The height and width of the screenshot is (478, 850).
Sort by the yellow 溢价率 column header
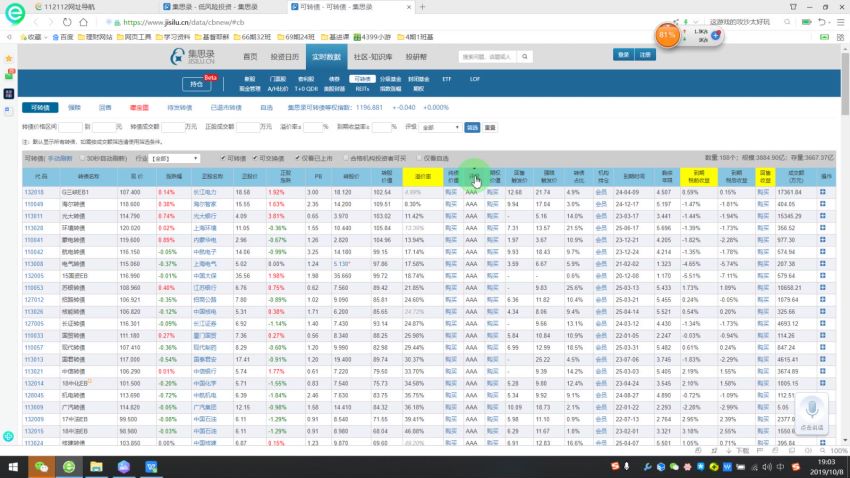click(x=422, y=177)
